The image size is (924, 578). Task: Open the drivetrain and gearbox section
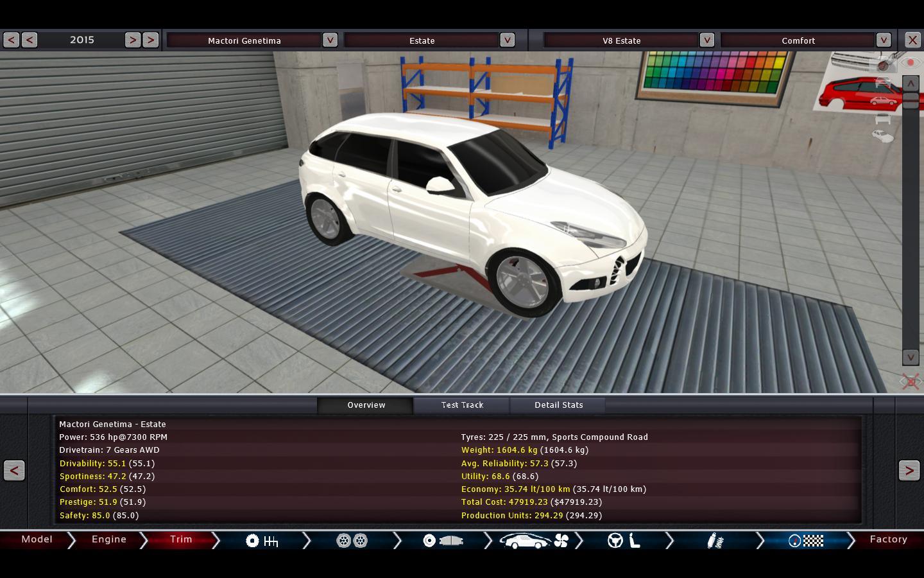(x=262, y=541)
